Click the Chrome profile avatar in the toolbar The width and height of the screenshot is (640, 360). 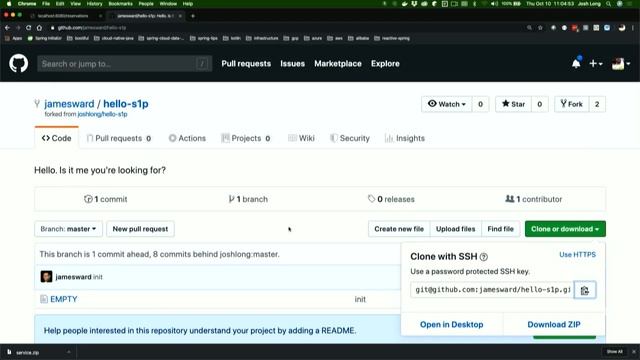click(x=622, y=28)
